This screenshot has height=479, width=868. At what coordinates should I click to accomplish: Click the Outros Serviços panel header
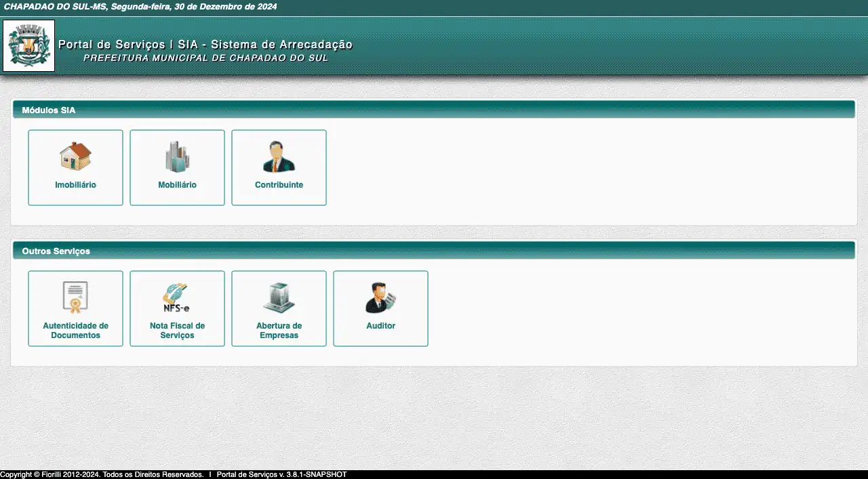point(56,251)
